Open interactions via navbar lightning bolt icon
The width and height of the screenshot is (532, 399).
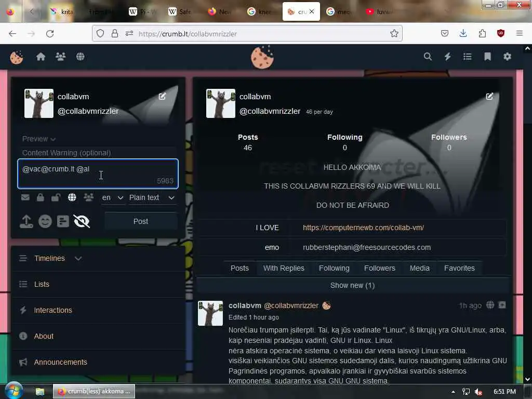coord(448,57)
